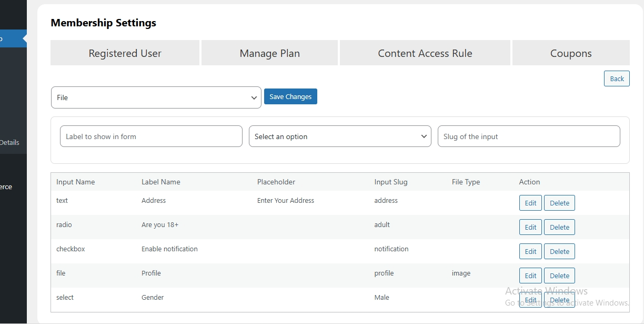Open the 'Select an option' dropdown

pyautogui.click(x=340, y=136)
